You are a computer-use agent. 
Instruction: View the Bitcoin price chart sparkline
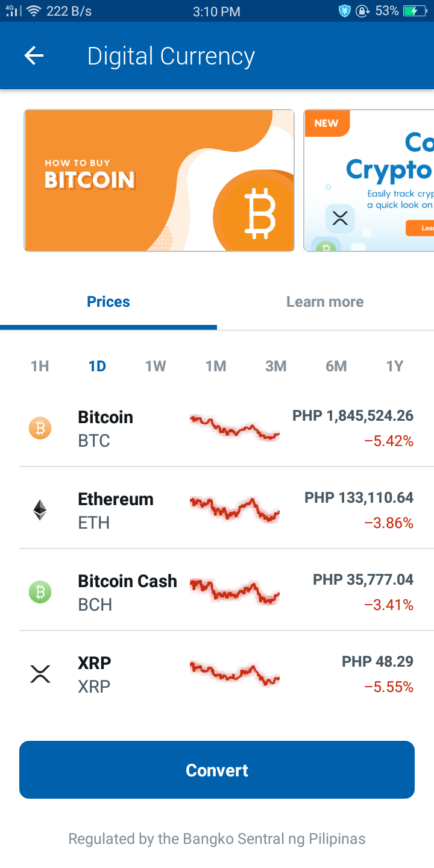coord(234,428)
